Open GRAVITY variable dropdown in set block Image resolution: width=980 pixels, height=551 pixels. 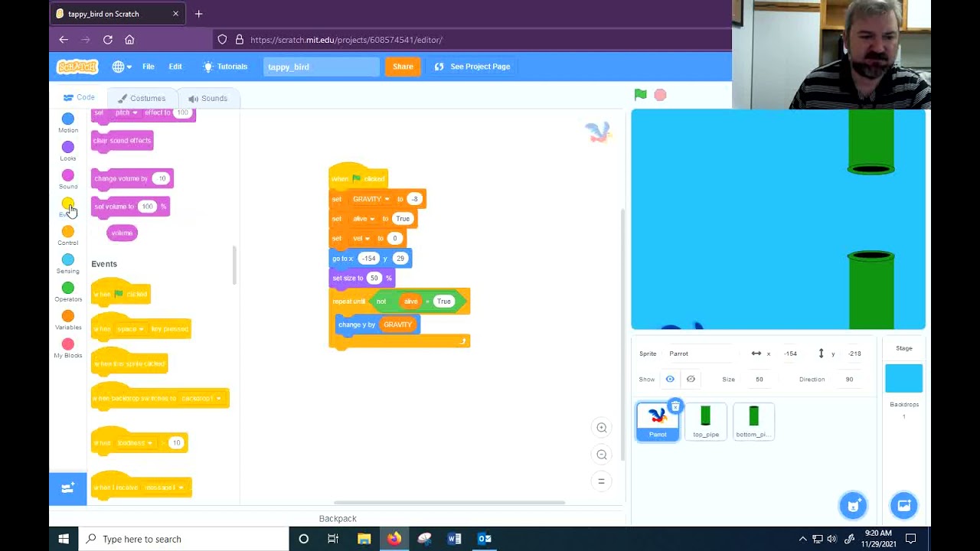click(x=371, y=199)
